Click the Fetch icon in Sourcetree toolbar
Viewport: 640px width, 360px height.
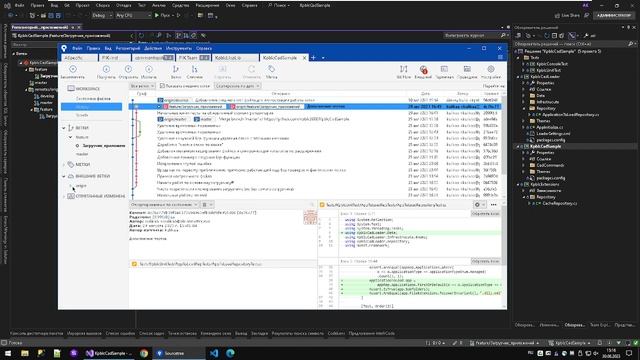pos(149,69)
